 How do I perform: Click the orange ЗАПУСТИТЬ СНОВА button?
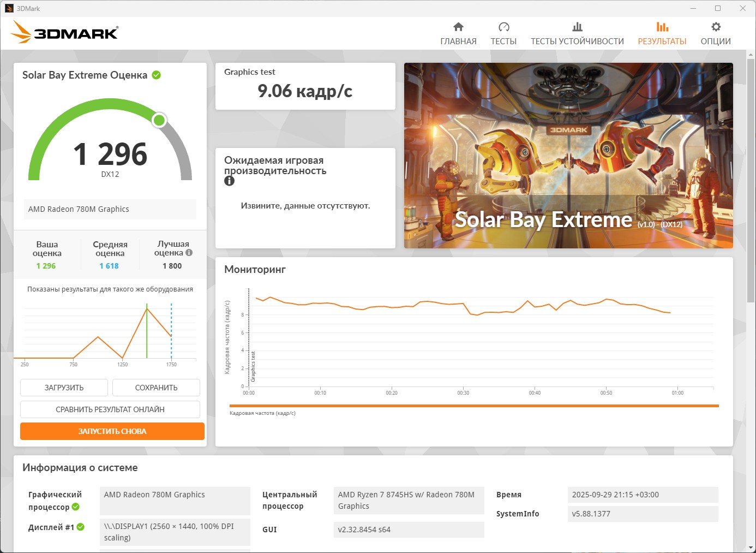(x=112, y=431)
